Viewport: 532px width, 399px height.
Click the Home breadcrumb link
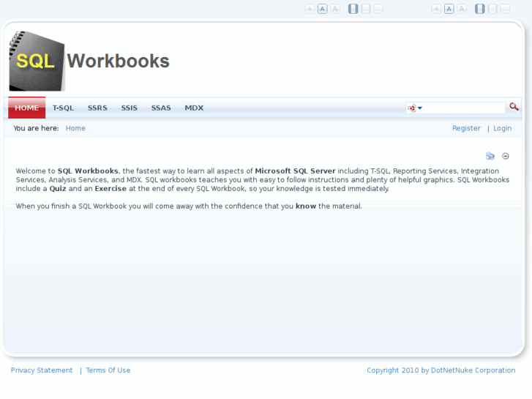pyautogui.click(x=75, y=128)
